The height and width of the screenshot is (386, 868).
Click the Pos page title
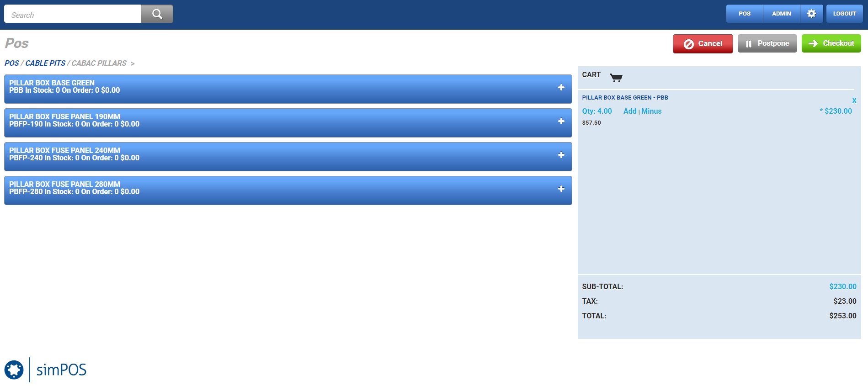click(17, 43)
